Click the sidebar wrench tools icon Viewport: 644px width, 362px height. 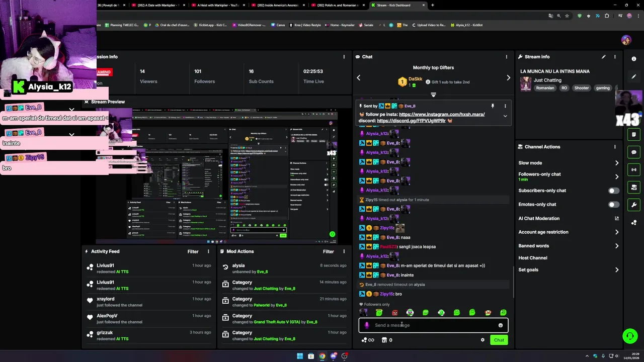(x=634, y=205)
